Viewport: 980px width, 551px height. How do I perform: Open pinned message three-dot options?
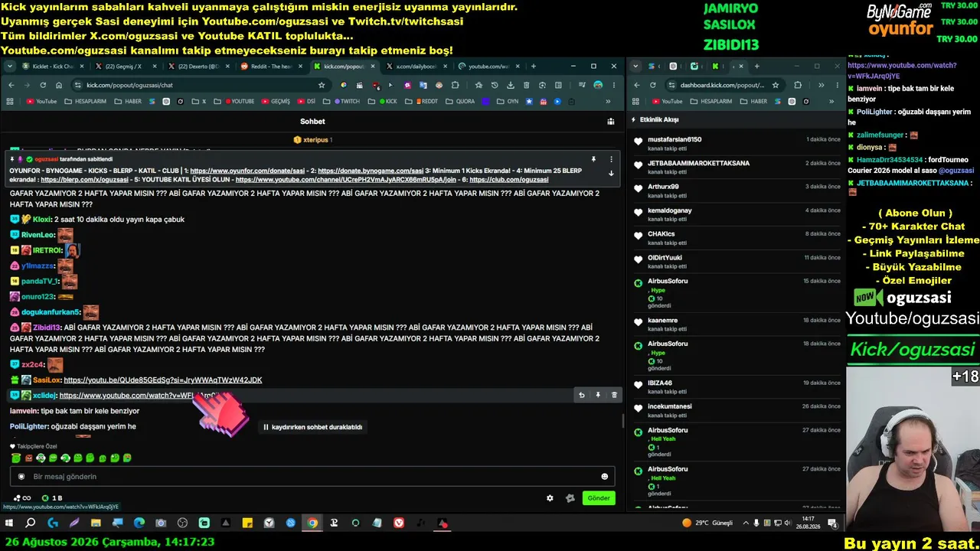click(611, 159)
